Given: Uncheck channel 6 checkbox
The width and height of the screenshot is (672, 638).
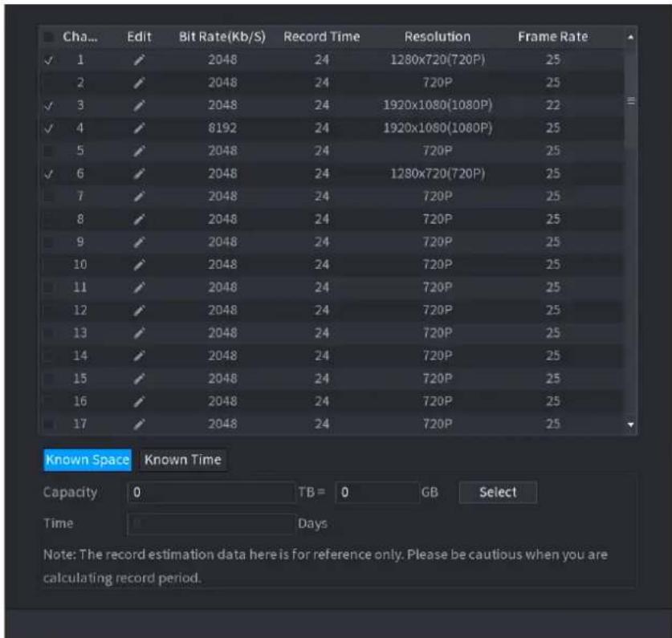Looking at the screenshot, I should (x=49, y=173).
